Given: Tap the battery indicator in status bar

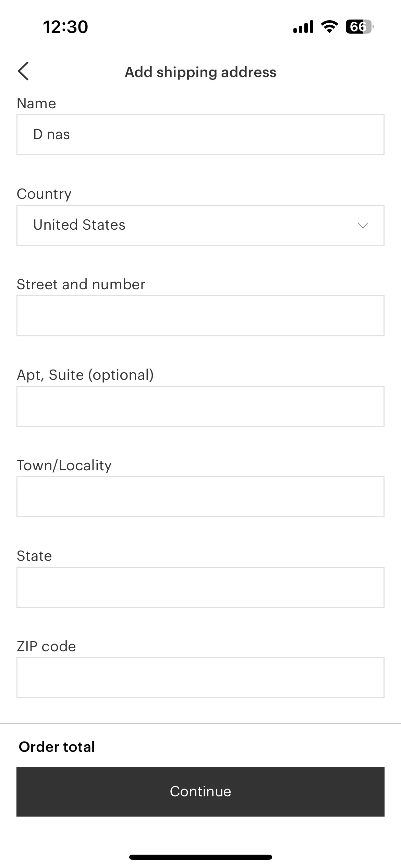Looking at the screenshot, I should click(359, 27).
